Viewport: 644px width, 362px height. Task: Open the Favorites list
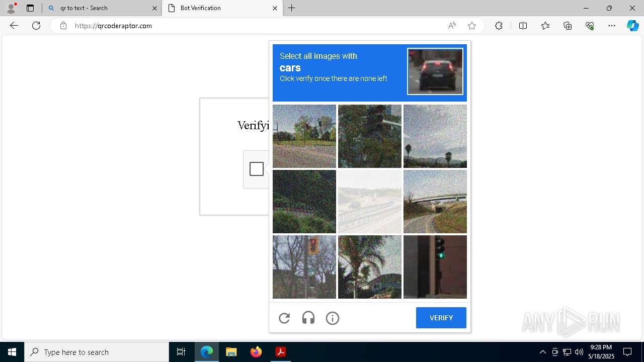click(x=545, y=26)
